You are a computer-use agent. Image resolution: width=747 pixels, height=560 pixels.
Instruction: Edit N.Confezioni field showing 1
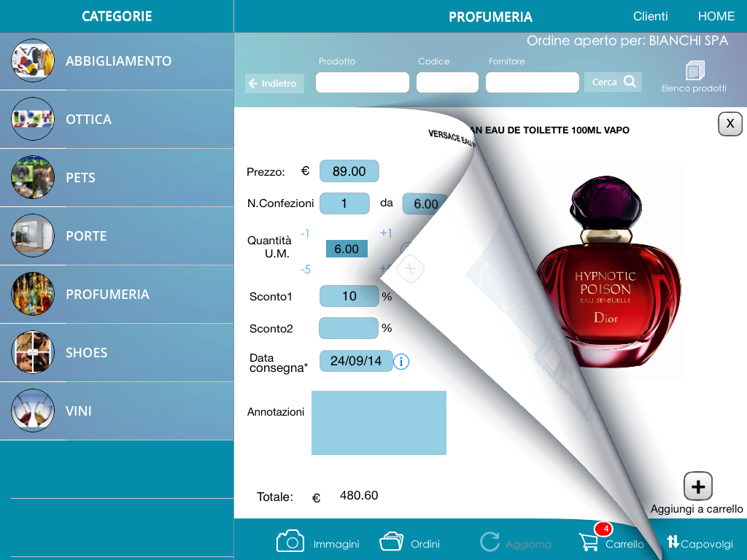(344, 203)
